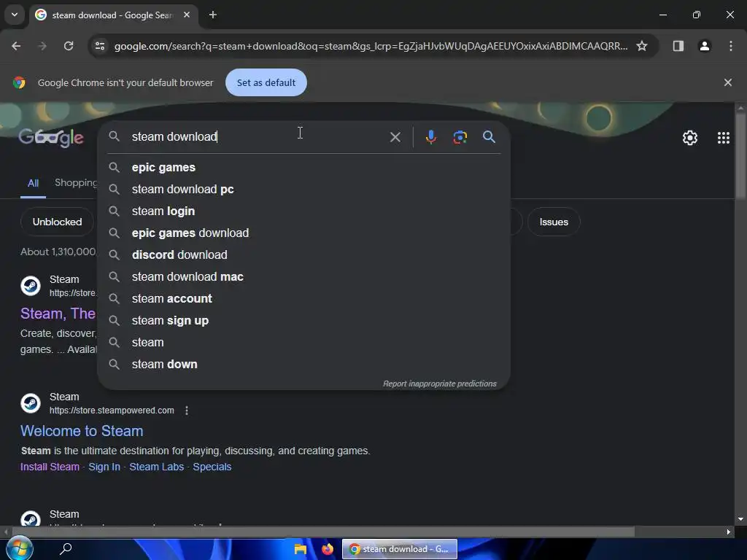This screenshot has height=560, width=747.
Task: Select suggestion epic games download
Action: click(x=303, y=233)
